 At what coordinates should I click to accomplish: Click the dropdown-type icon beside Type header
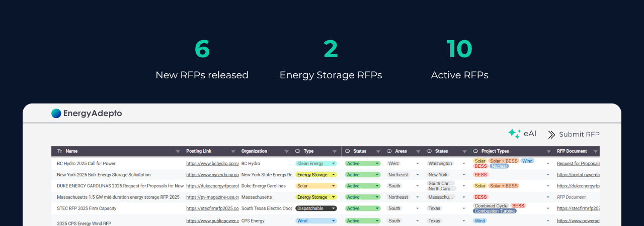click(x=298, y=151)
